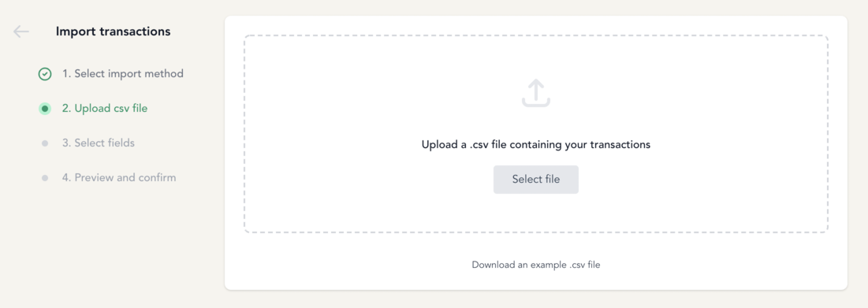Click the upload arrow tray icon
Image resolution: width=868 pixels, height=308 pixels.
536,93
